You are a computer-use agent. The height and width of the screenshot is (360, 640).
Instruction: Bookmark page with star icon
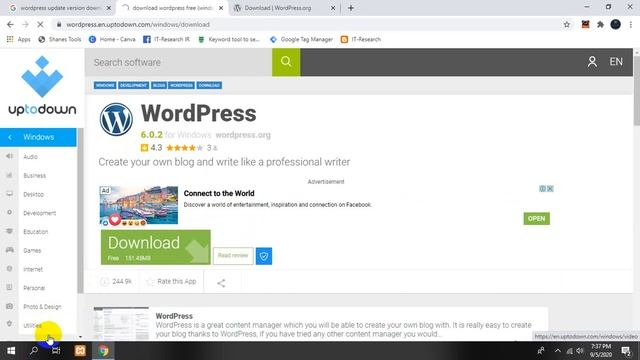[567, 24]
